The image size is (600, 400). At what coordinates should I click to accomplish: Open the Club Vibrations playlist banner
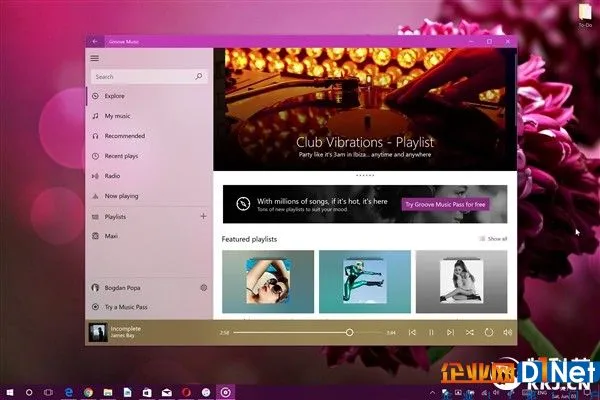[365, 109]
